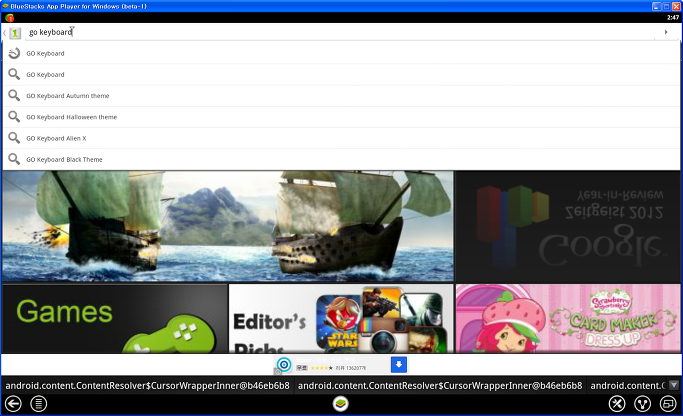
Task: Open the Editor's Picks tile
Action: coord(341,318)
